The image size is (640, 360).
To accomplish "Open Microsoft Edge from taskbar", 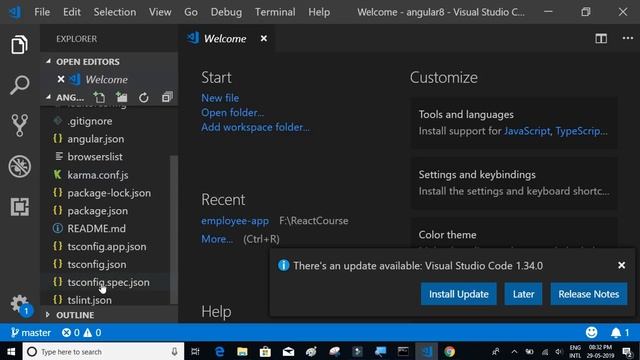I will 220,351.
